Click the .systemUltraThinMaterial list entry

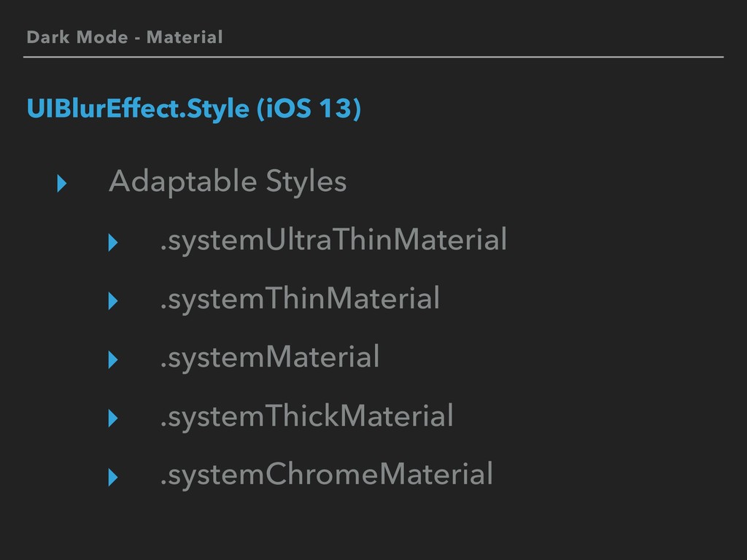coord(333,241)
